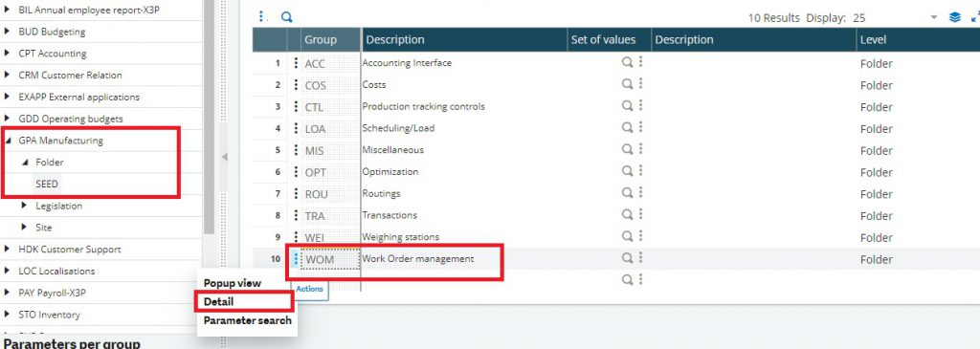Choose Parameter search menu entry
This screenshot has width=980, height=349.
248,320
